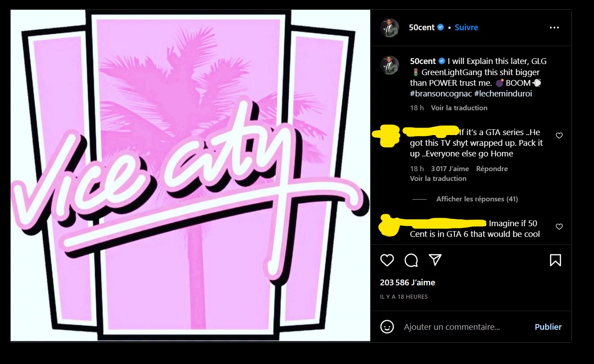
Task: Open comments with the speech bubble icon
Action: click(411, 260)
